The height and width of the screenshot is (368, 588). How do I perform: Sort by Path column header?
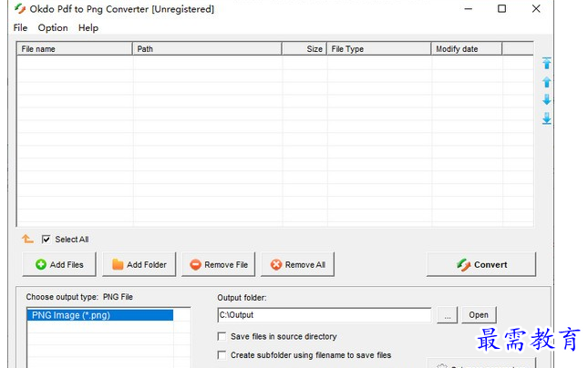coord(207,48)
